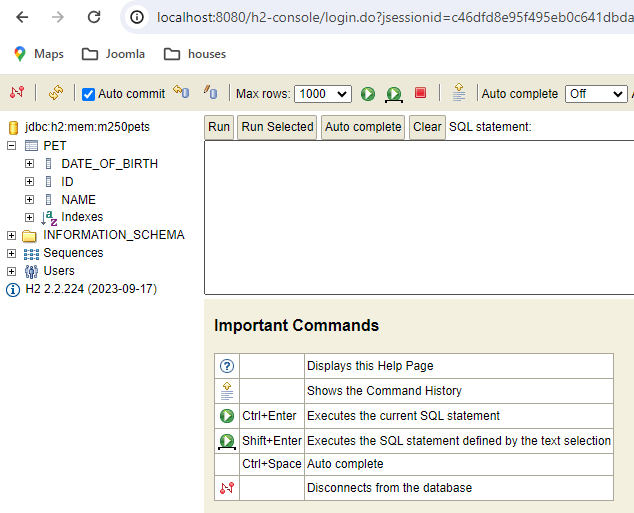
Task: Expand the INFORMATION_SCHEMA tree node
Action: [12, 235]
